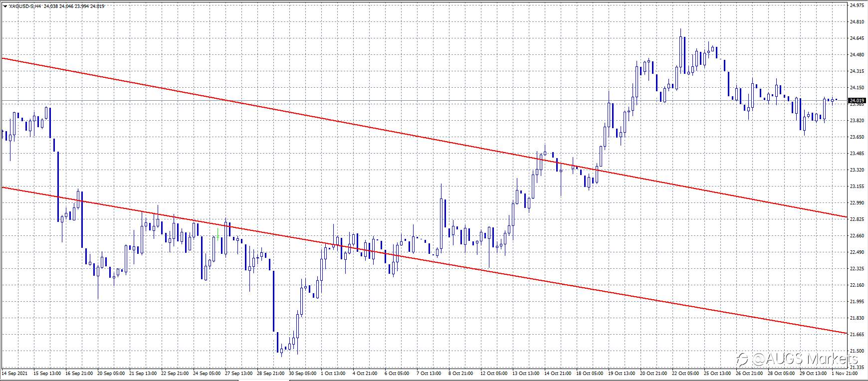Click the 21.830 price axis label
Viewport: 868px width, 381px height.
click(x=857, y=318)
